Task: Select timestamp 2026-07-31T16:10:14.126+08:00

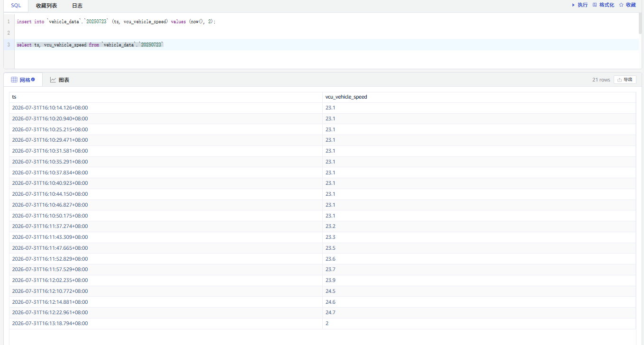Action: coord(50,108)
